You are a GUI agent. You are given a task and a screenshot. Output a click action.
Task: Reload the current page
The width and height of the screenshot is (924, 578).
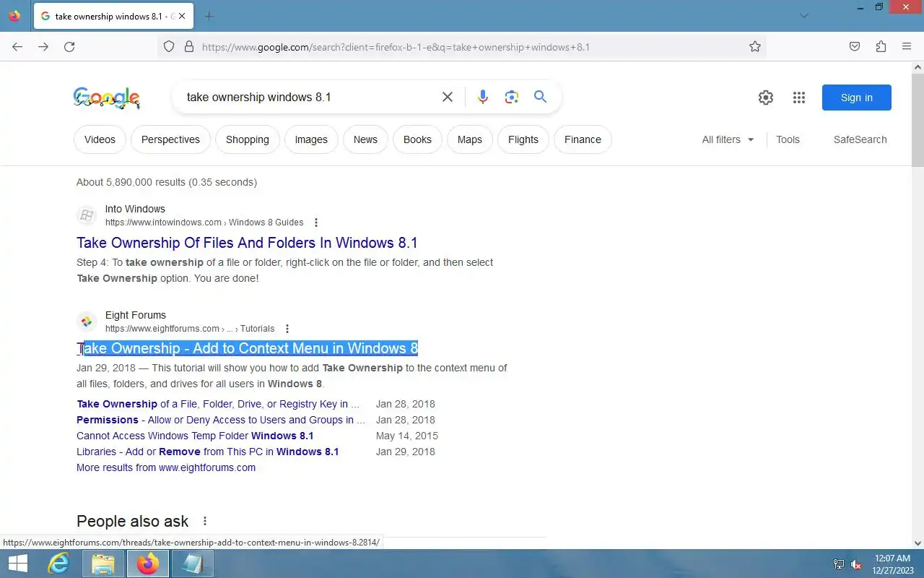[x=69, y=47]
